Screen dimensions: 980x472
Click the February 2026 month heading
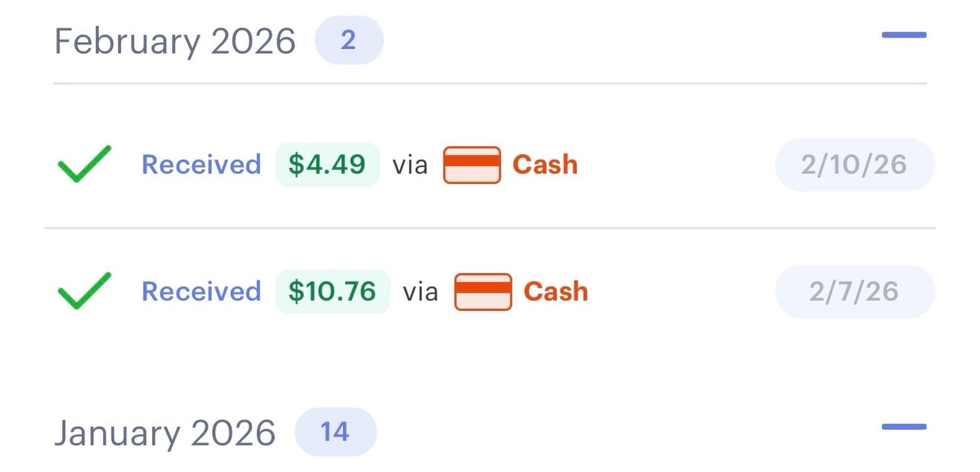click(175, 41)
